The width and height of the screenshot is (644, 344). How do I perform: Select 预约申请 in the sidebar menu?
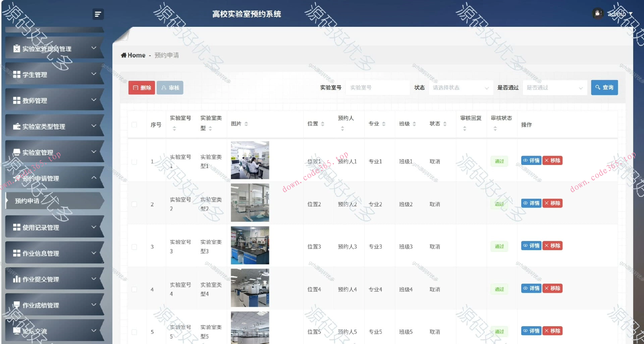[x=27, y=201]
